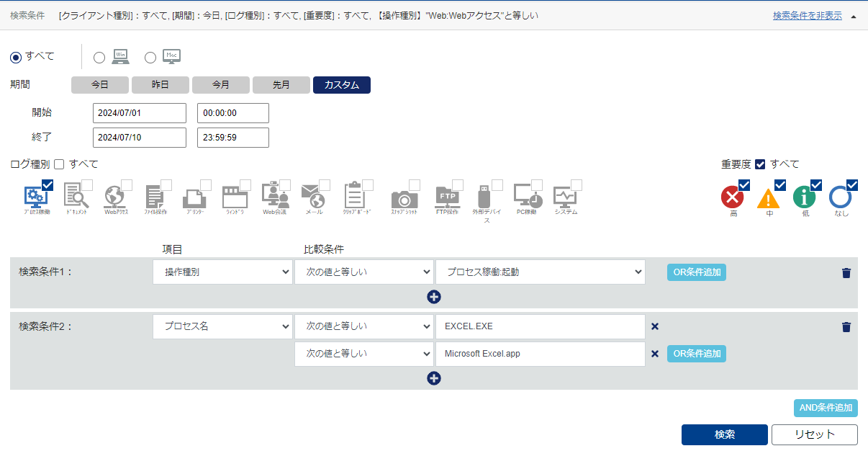Screen dimensions: 868x451
Task: Open comparison dropdown beside EXCEL.EXE
Action: (x=363, y=326)
